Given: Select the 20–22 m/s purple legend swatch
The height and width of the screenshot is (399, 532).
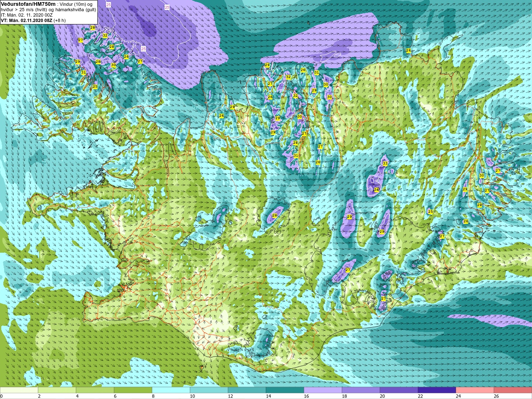Looking at the screenshot, I should tap(399, 390).
